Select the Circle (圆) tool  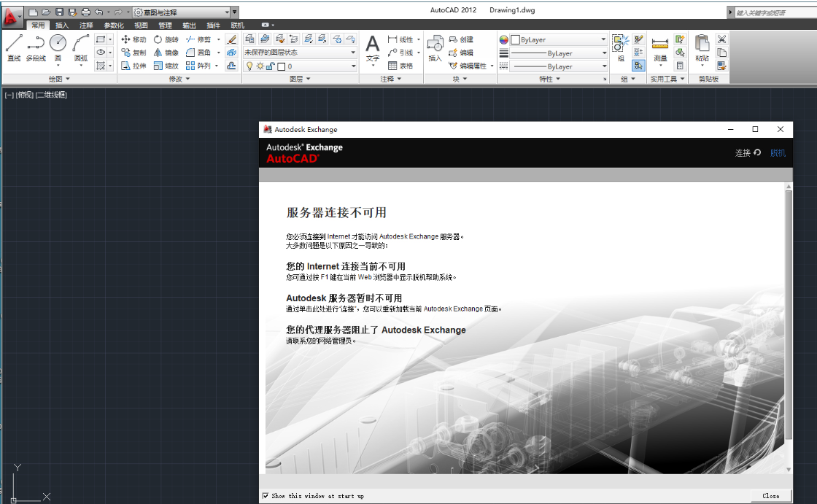coord(58,47)
